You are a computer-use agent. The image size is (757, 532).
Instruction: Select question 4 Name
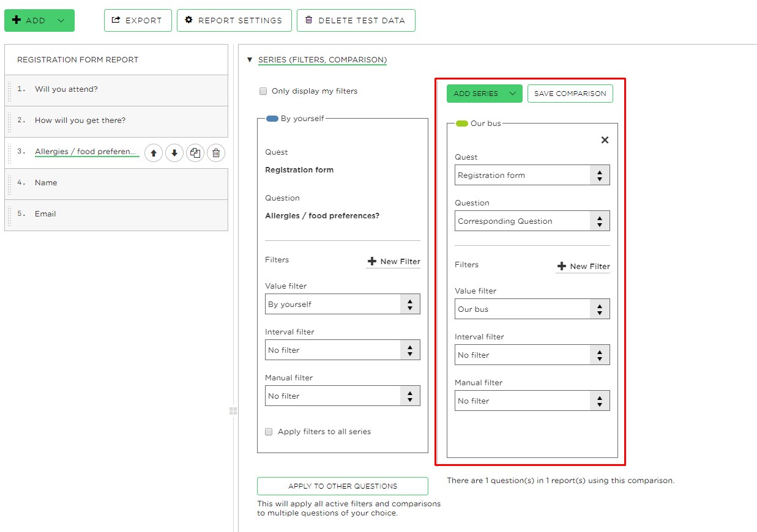116,184
